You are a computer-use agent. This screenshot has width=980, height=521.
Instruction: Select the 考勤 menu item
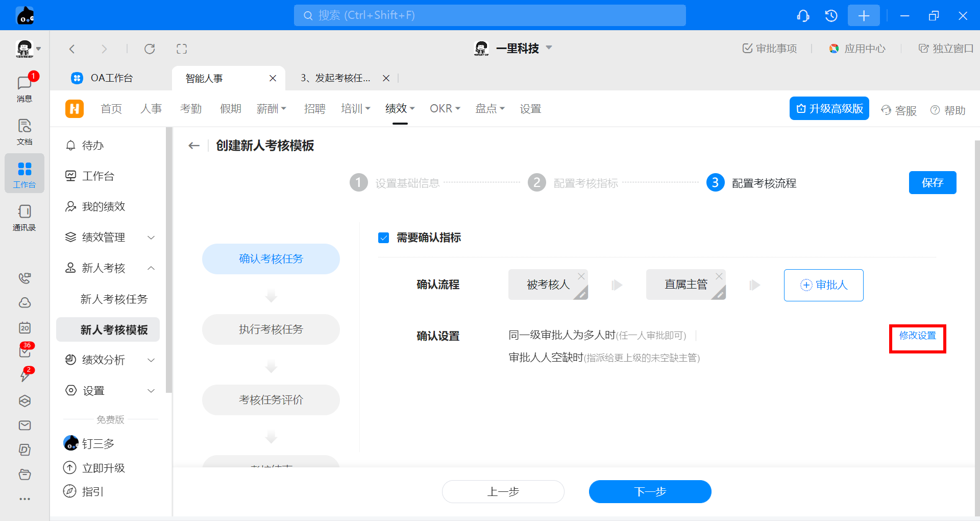pyautogui.click(x=191, y=109)
